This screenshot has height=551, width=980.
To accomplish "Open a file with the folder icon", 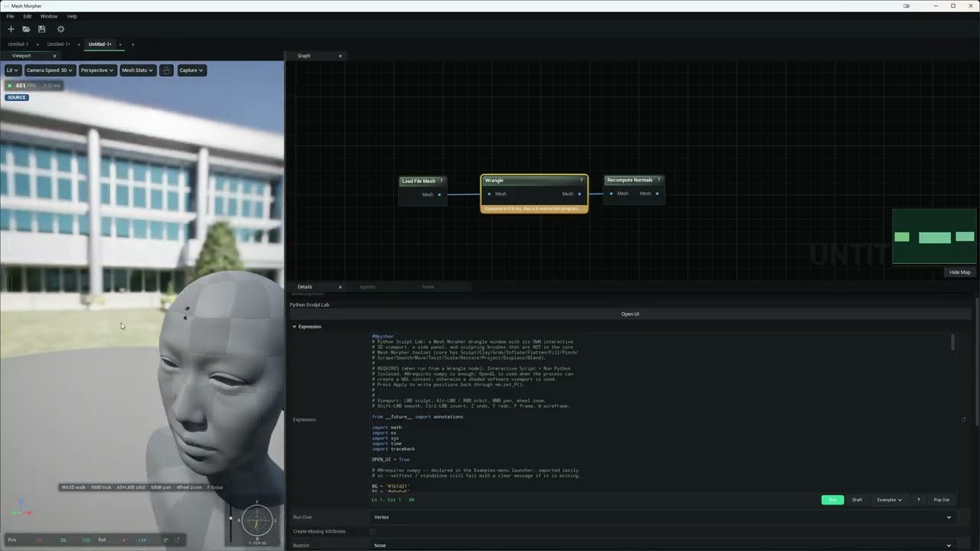I will coord(26,29).
